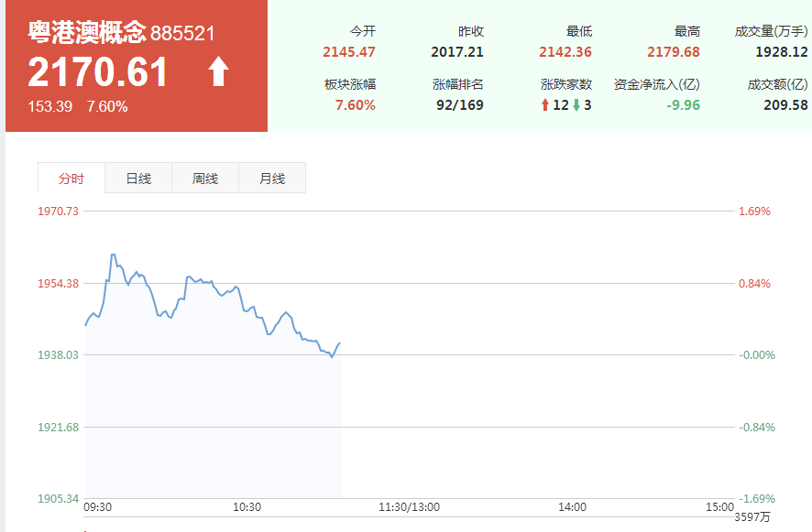Click the -1.69% axis label

(x=757, y=499)
